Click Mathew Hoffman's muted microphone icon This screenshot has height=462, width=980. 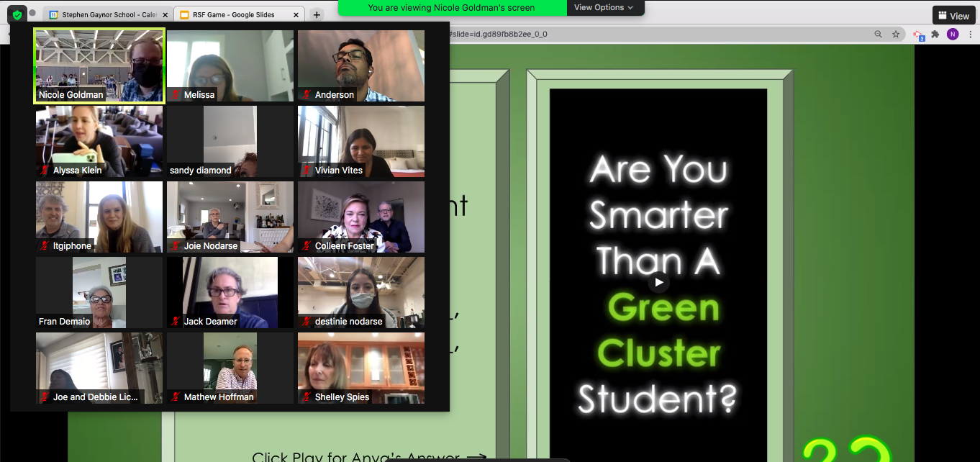pos(176,397)
